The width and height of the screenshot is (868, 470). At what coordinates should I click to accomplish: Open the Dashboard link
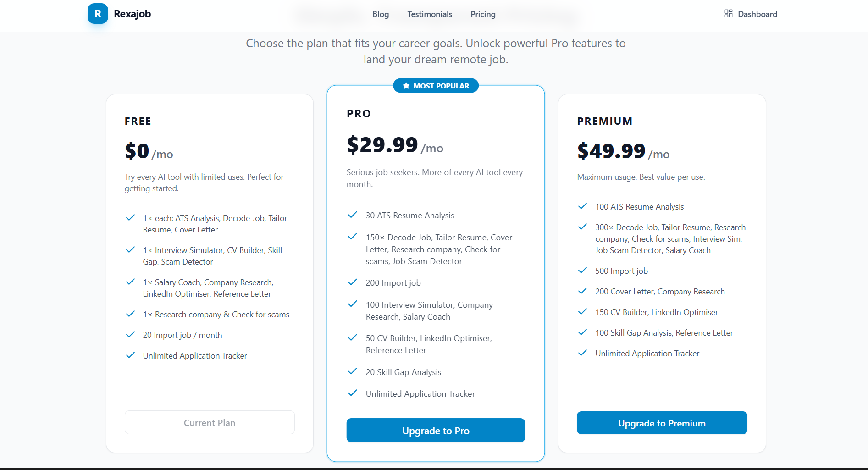757,14
